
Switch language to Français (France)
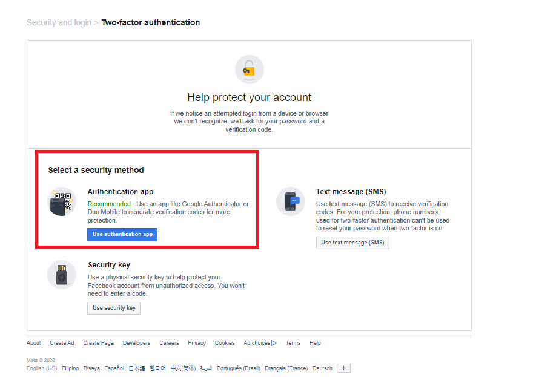tap(286, 368)
